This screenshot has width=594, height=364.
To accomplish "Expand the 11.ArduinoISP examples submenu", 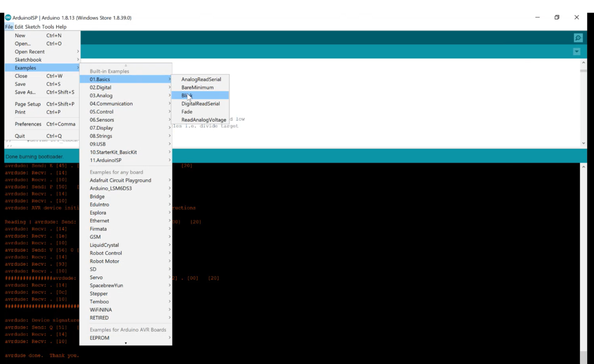I will (x=126, y=161).
